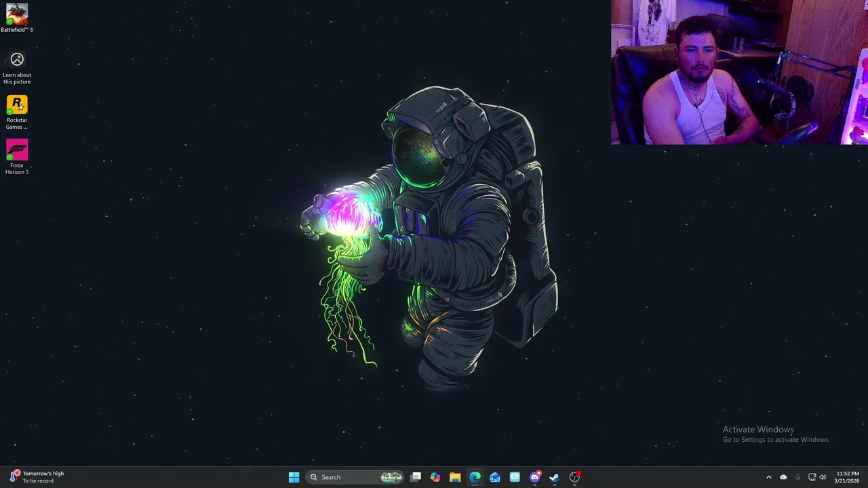
Task: Click the taskbar Search box
Action: (x=355, y=477)
